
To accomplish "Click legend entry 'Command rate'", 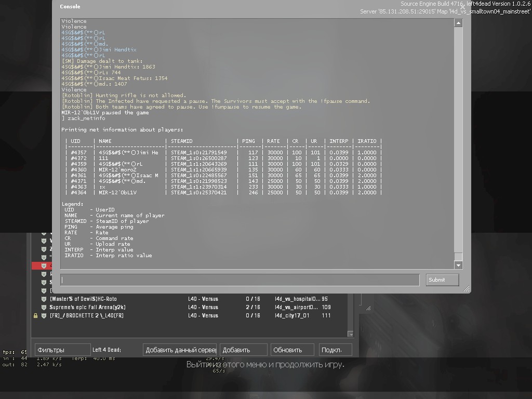I will (x=114, y=238).
